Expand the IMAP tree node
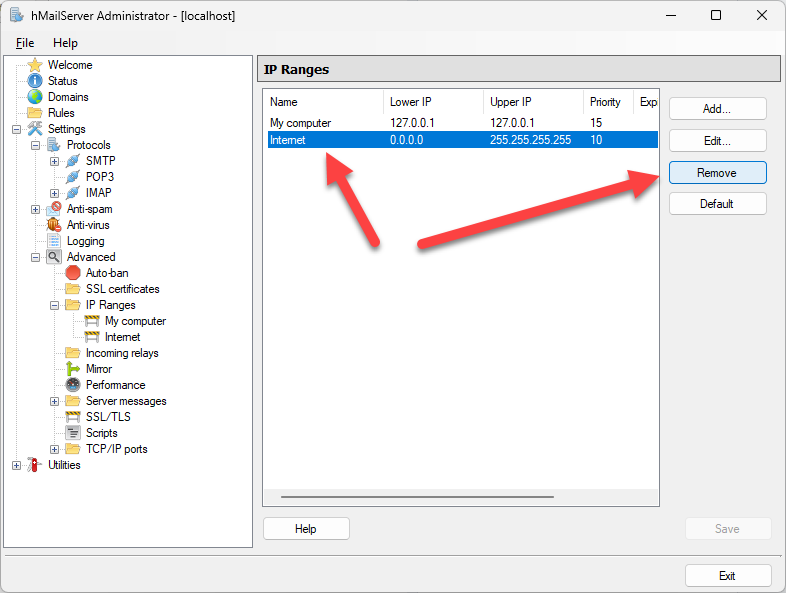Screen dimensions: 786x593 [x=55, y=193]
